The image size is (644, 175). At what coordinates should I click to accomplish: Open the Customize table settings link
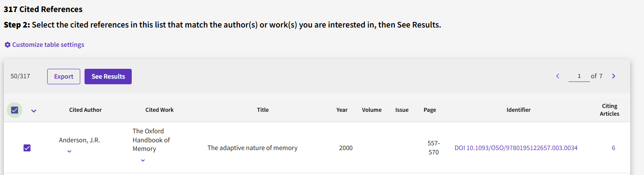click(x=48, y=45)
